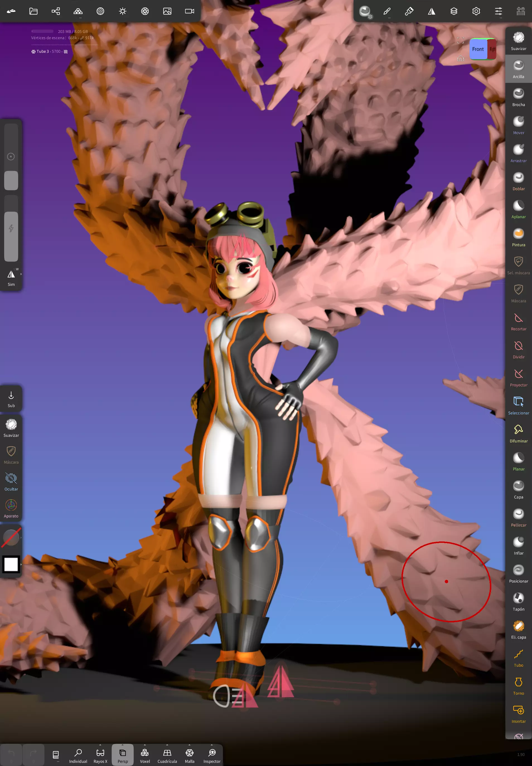Image resolution: width=532 pixels, height=766 pixels.
Task: Select the Seleccionar tool
Action: (518, 405)
